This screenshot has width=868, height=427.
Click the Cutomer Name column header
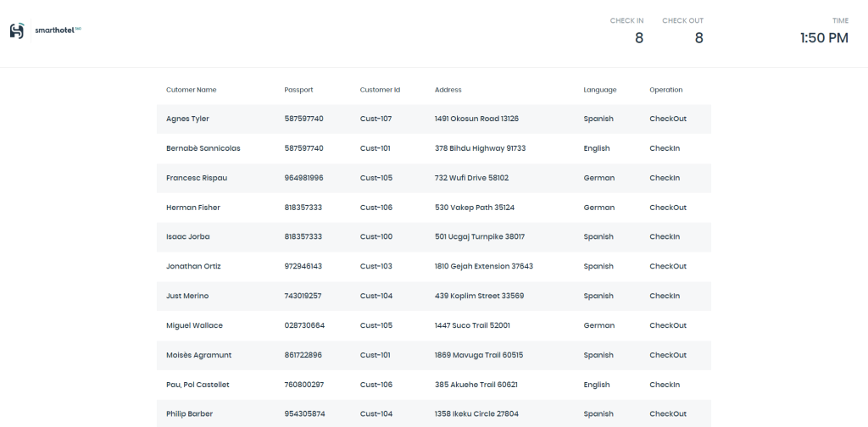(x=191, y=90)
